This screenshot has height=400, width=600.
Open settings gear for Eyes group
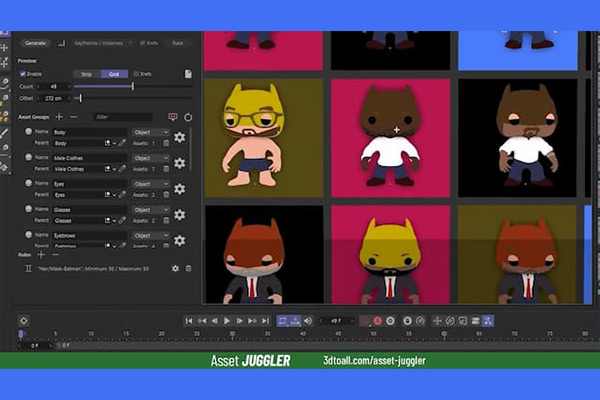point(179,189)
